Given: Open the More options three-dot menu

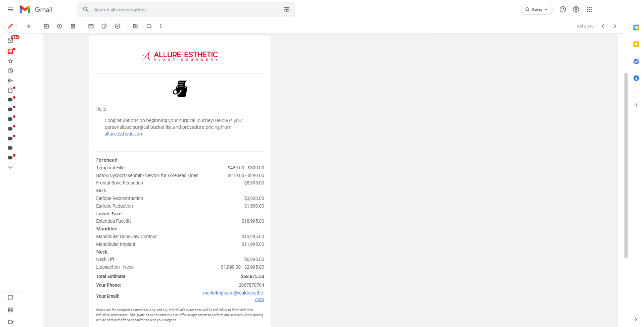Looking at the screenshot, I should [x=161, y=26].
